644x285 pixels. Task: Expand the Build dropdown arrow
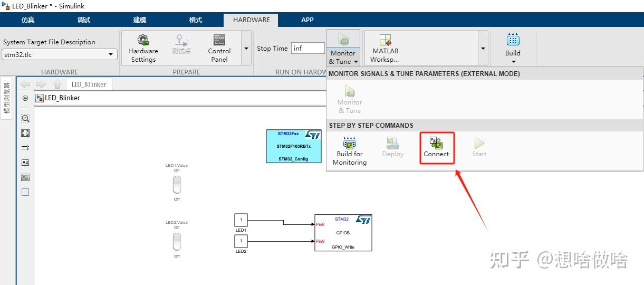coord(513,62)
